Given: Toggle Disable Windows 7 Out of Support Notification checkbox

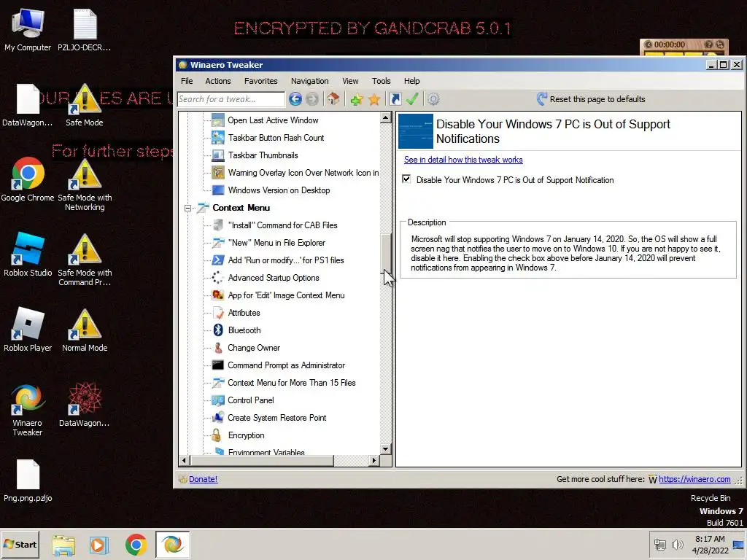Looking at the screenshot, I should [406, 179].
